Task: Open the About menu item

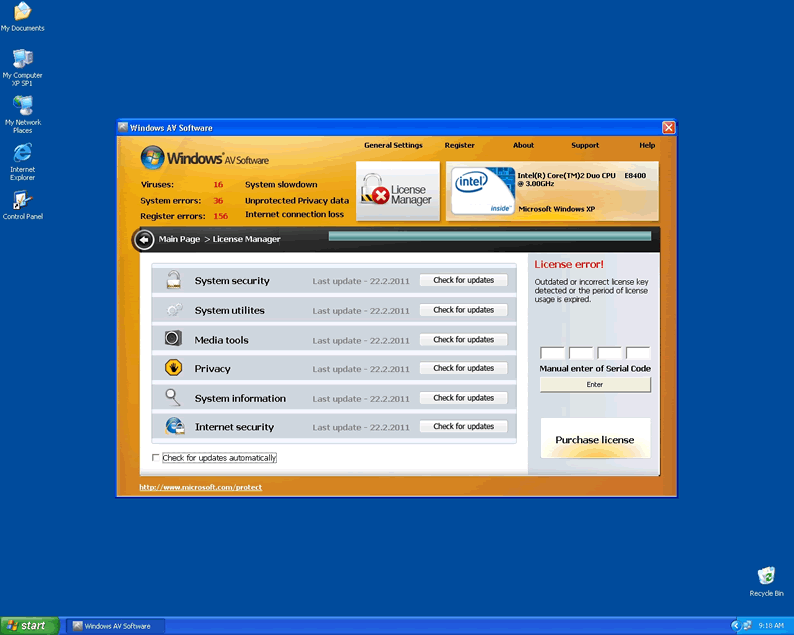Action: click(x=524, y=145)
